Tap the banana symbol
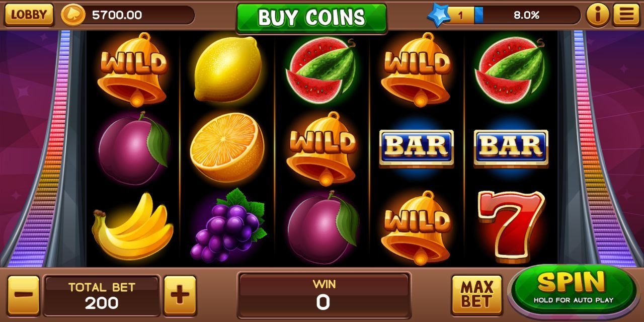 [x=132, y=228]
